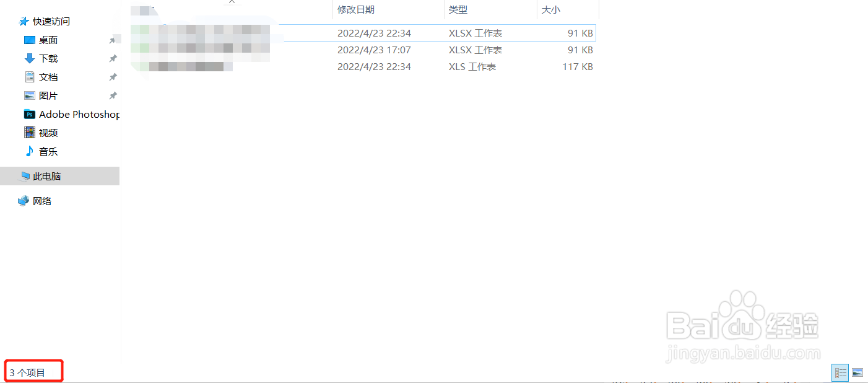Switch to large icons view

point(857,372)
